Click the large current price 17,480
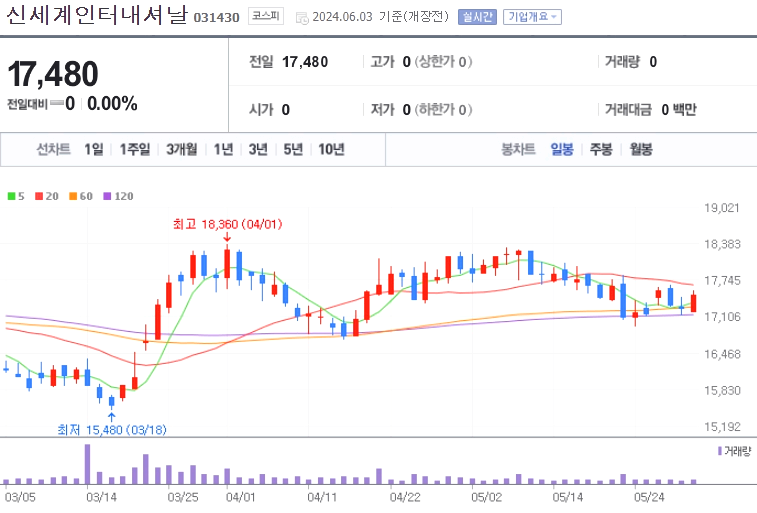Viewport: 757px width, 513px height. pos(53,74)
